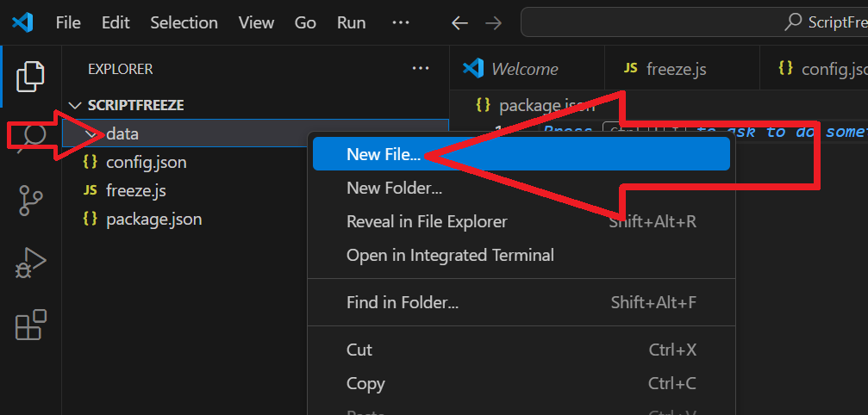Open the Selection menu
The image size is (868, 415).
pos(184,22)
